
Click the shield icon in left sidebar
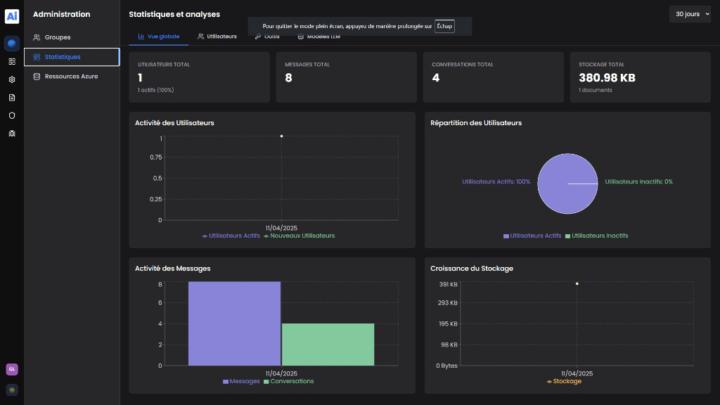point(12,115)
